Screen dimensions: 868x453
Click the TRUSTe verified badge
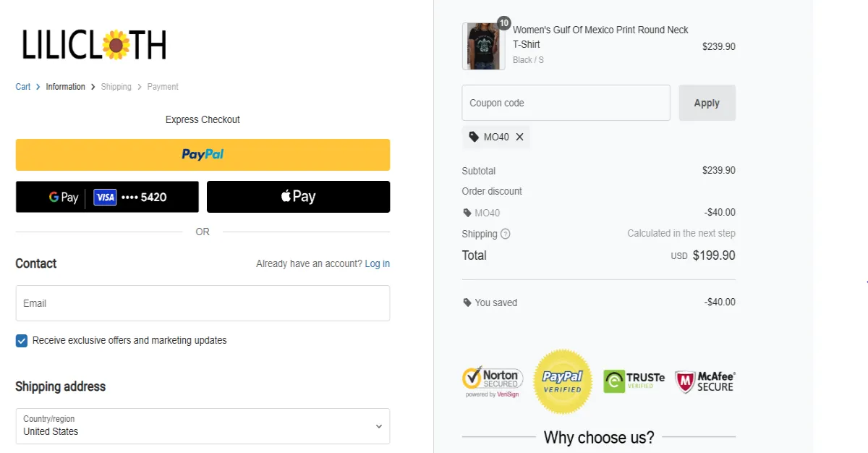click(x=634, y=381)
